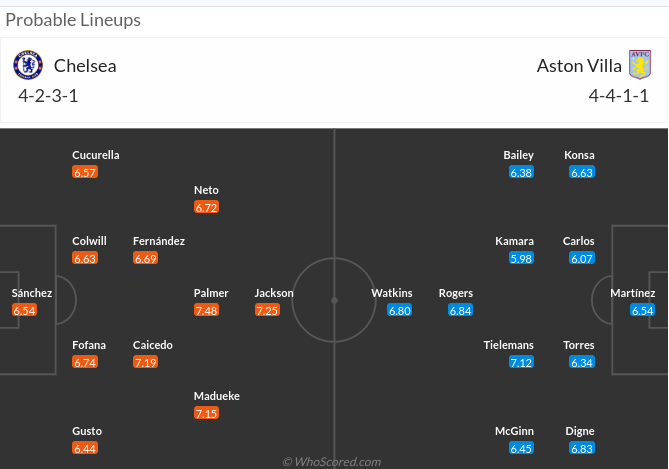The width and height of the screenshot is (669, 469).
Task: Click the Chelsea club crest icon
Action: tap(28, 66)
